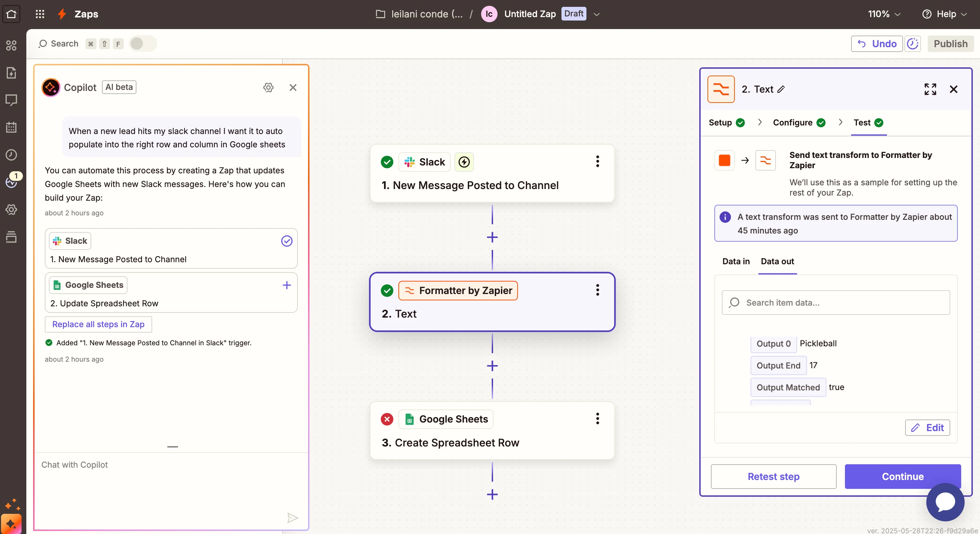
Task: Click the Output Matched field label
Action: pos(788,387)
